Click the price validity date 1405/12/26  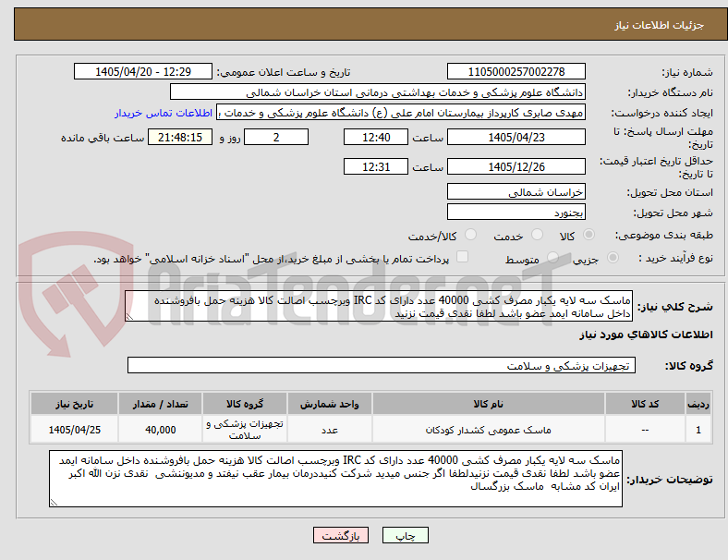(x=516, y=166)
